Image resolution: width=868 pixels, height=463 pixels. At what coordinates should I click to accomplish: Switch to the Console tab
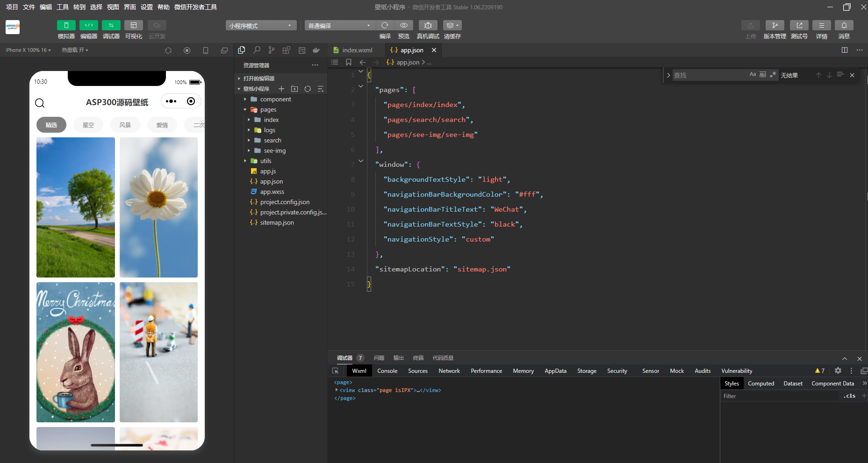(387, 370)
